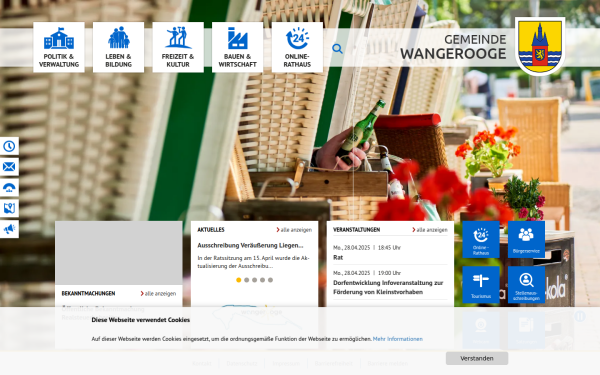The width and height of the screenshot is (600, 375).
Task: Open the clock opening-hours sidebar icon
Action: (9, 146)
